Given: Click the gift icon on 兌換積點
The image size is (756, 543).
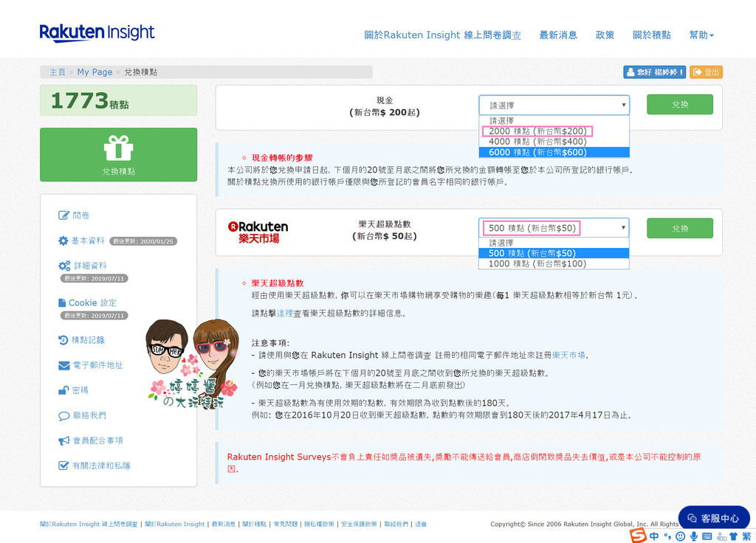Looking at the screenshot, I should (x=119, y=148).
